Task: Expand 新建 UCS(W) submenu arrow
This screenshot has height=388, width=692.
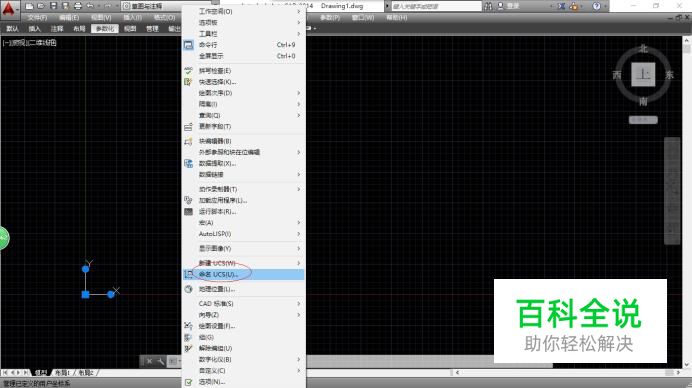Action: pyautogui.click(x=299, y=263)
